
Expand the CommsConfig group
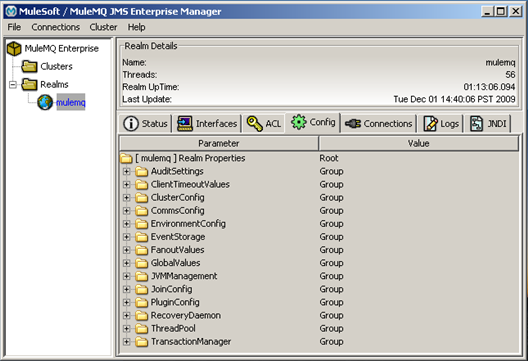tap(126, 211)
